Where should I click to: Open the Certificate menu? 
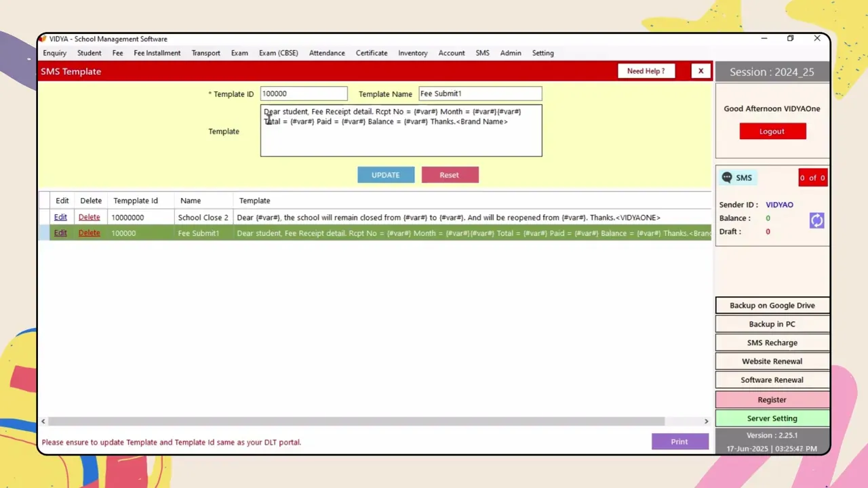click(372, 53)
